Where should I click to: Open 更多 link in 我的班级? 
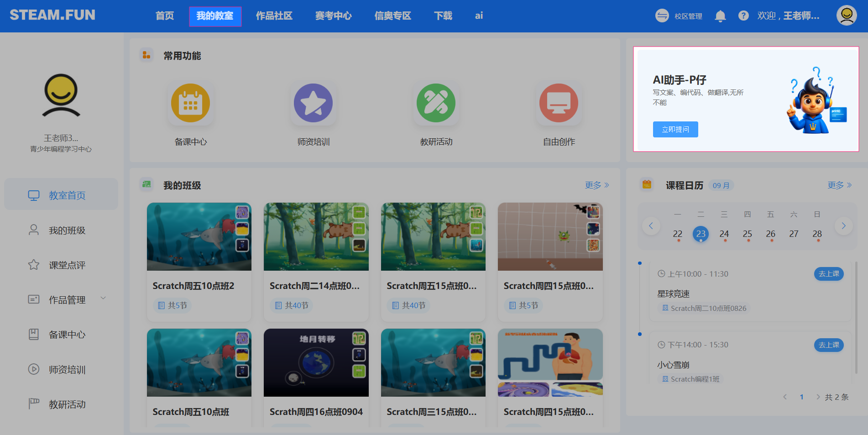(x=596, y=185)
